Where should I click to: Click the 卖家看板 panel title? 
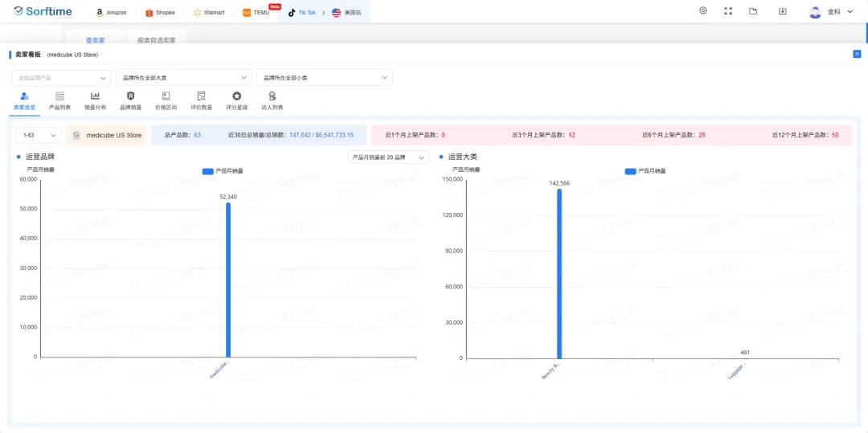pyautogui.click(x=27, y=55)
